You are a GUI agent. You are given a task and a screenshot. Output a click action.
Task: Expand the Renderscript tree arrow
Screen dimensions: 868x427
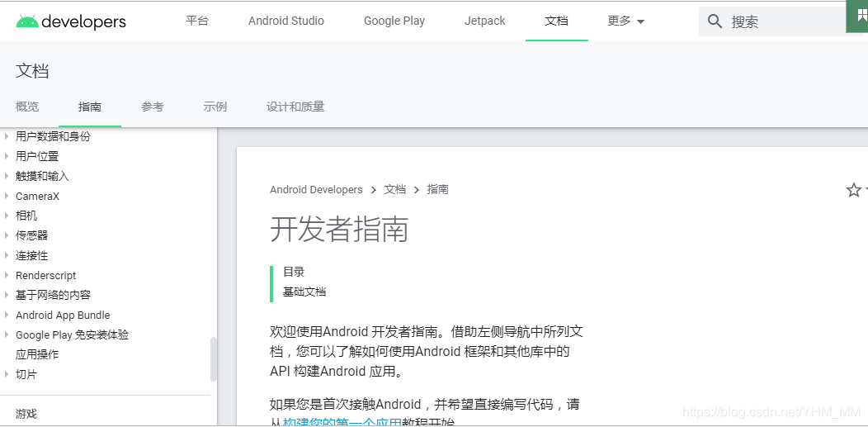(6, 275)
